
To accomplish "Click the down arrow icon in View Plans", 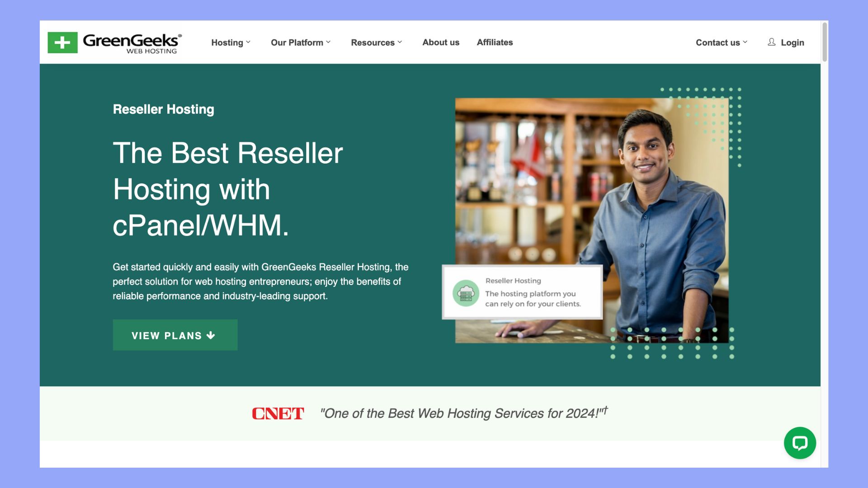I will coord(211,335).
